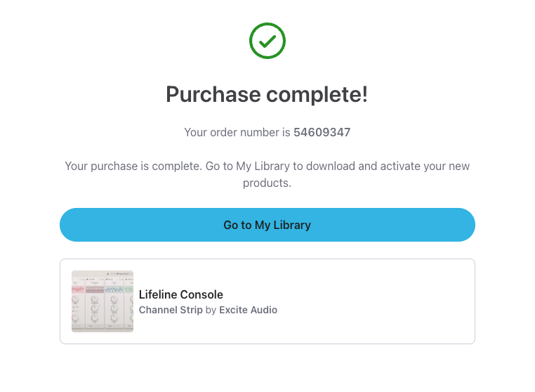Go to My Library button

pos(267,225)
